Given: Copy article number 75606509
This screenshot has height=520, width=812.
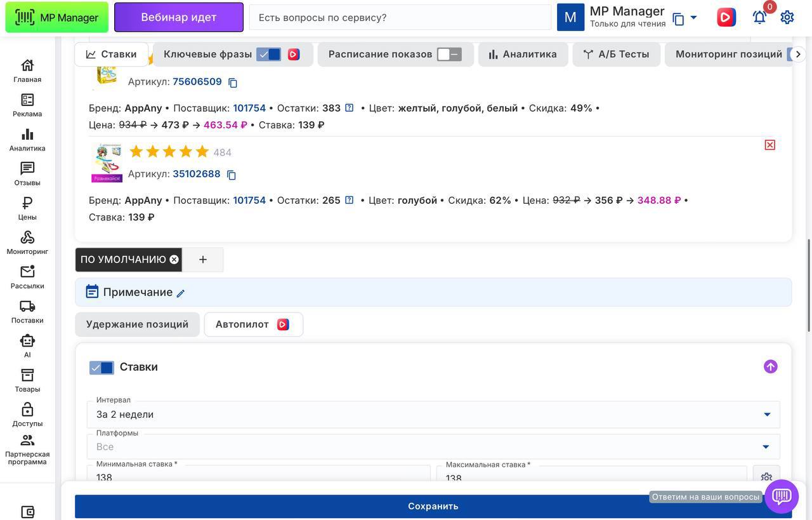Looking at the screenshot, I should pyautogui.click(x=233, y=83).
